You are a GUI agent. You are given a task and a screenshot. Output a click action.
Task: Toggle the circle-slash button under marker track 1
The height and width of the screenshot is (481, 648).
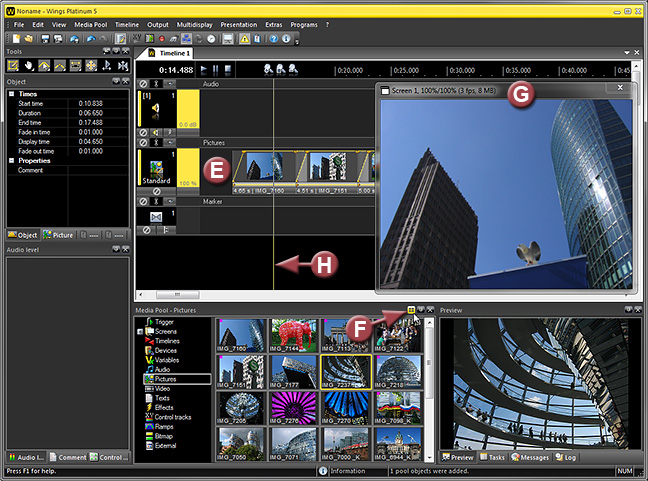[x=147, y=230]
